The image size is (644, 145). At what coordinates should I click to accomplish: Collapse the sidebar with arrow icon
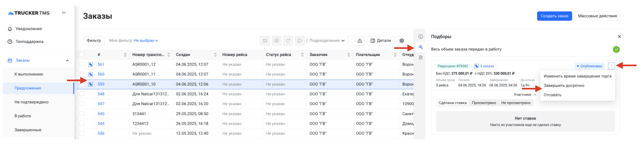[64, 13]
